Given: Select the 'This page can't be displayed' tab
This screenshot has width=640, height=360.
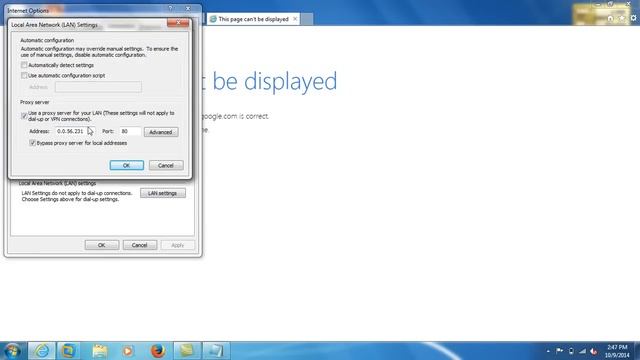Looking at the screenshot, I should tap(253, 19).
